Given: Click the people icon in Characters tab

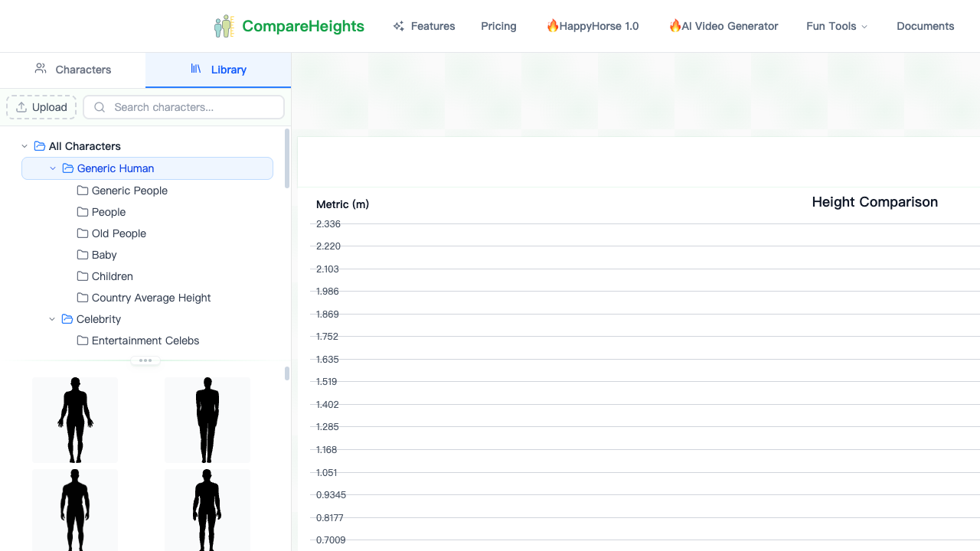Looking at the screenshot, I should 41,69.
